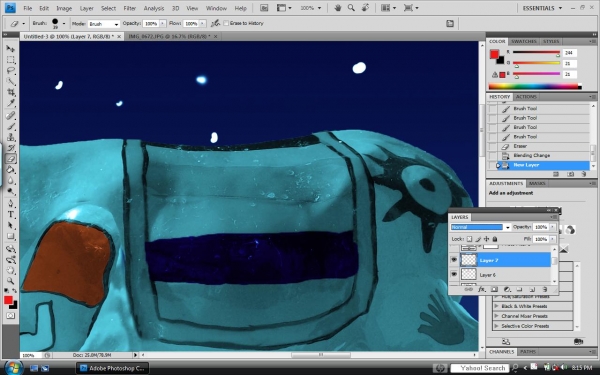This screenshot has height=375, width=600.
Task: Open Flow slider arrow
Action: click(x=202, y=24)
